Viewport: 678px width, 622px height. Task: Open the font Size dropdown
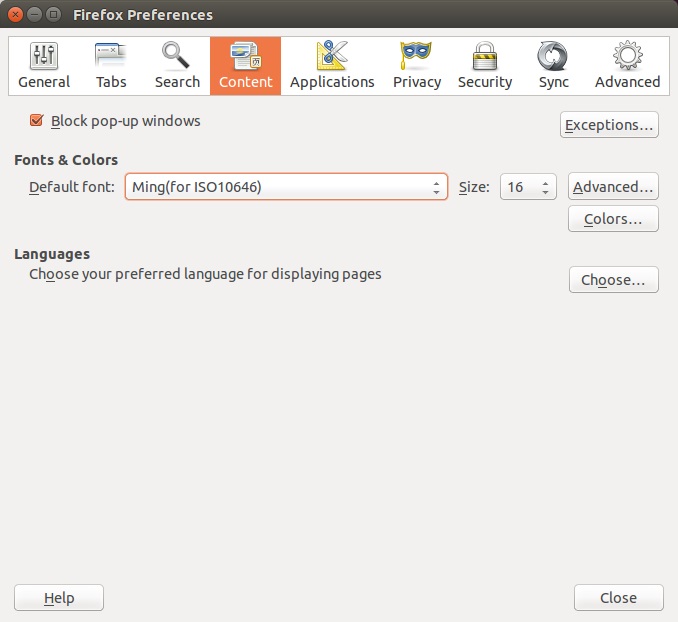(528, 187)
